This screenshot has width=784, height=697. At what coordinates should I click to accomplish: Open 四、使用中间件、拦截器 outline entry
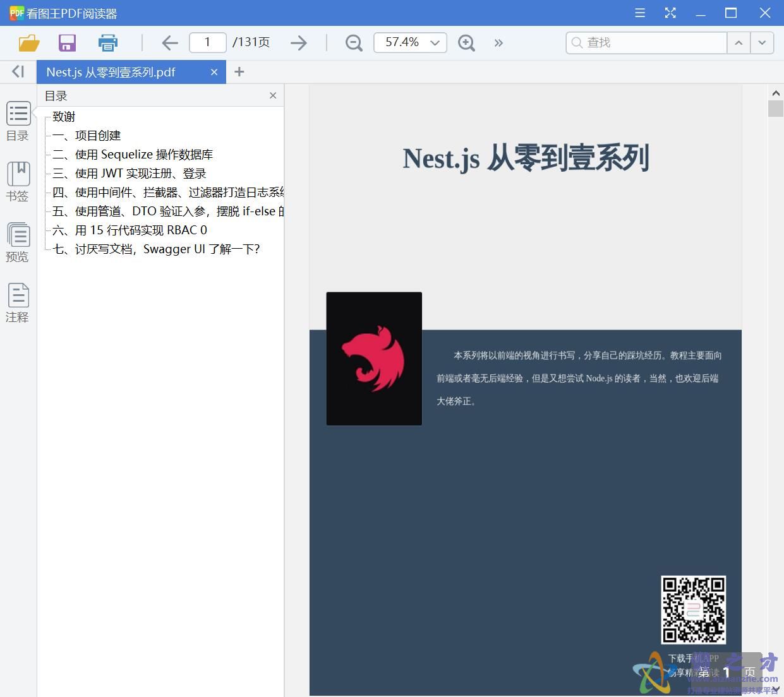(x=168, y=193)
